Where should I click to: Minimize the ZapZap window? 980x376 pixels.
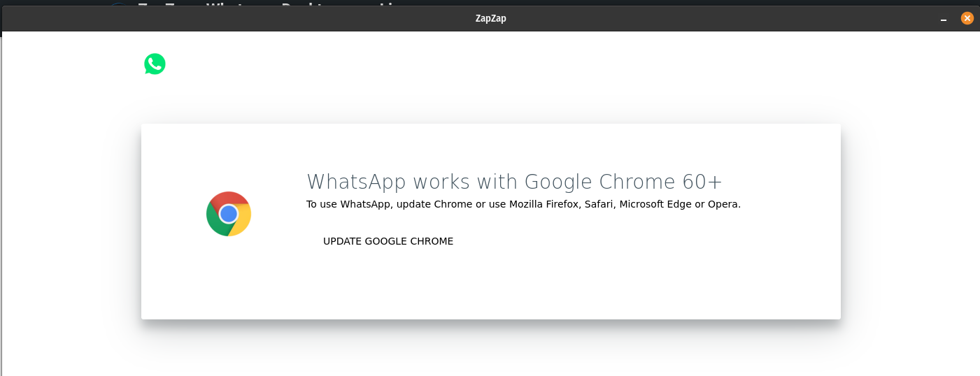pyautogui.click(x=944, y=20)
